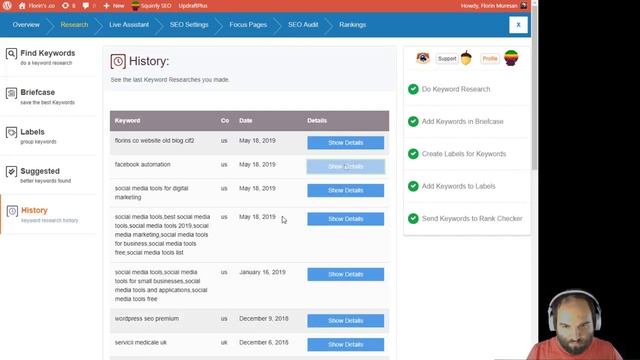The height and width of the screenshot is (360, 640).
Task: Open the Live Assistant tab
Action: 129,24
